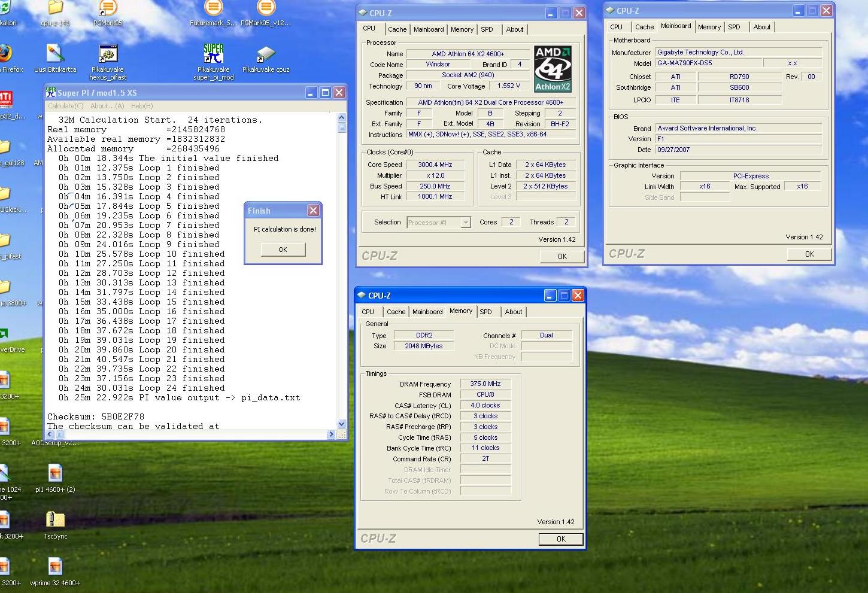The height and width of the screenshot is (593, 868).
Task: Expand the Processor #1 selection dropdown
Action: click(466, 223)
